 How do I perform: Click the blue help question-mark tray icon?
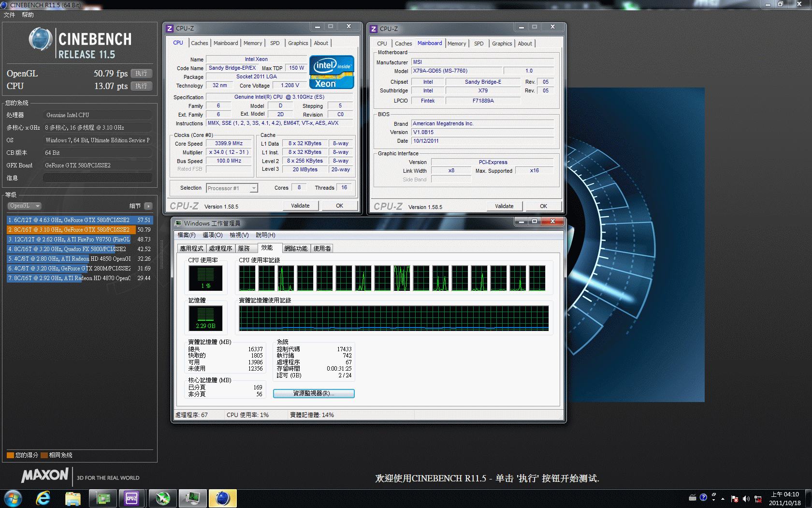(x=703, y=497)
